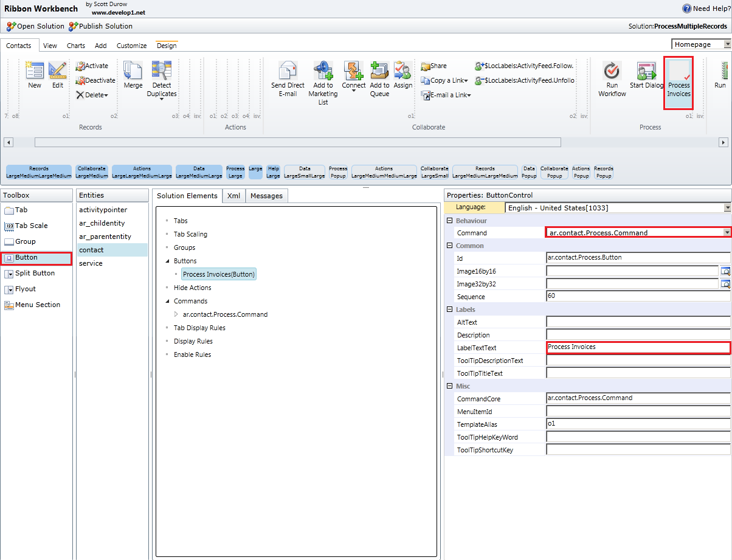Pick the Flyout toolbox item
This screenshot has height=560, width=732.
click(20, 289)
